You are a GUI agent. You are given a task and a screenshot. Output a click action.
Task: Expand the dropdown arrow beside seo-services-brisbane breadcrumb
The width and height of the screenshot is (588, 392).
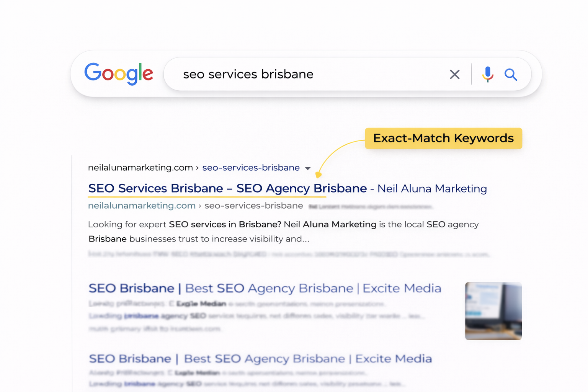pos(308,168)
